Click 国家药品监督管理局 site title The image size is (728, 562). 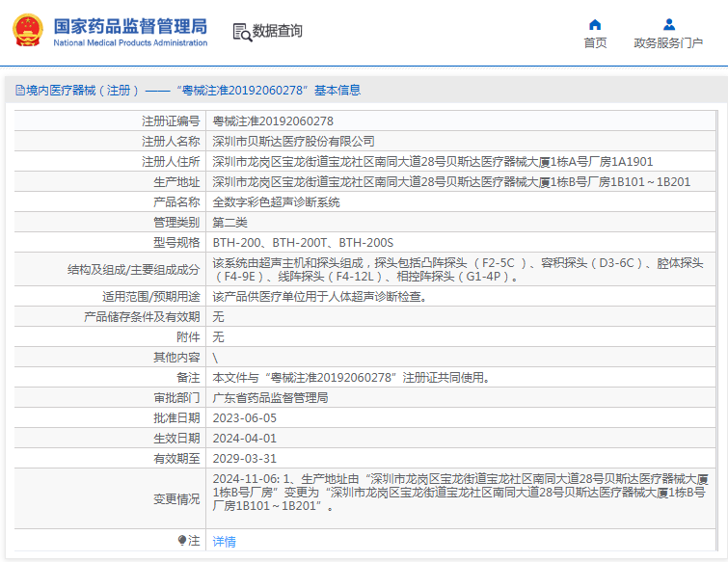130,26
